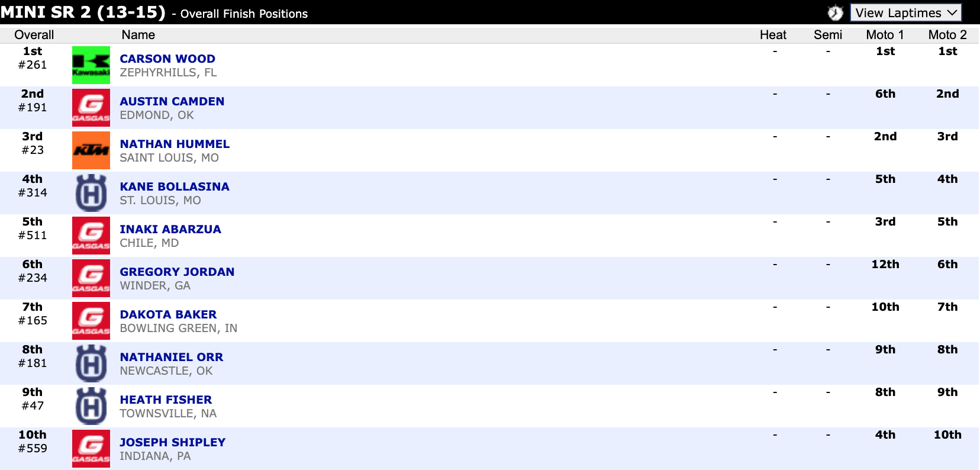980x470 pixels.
Task: Click Austin Camden's GasGas logo
Action: [x=91, y=108]
